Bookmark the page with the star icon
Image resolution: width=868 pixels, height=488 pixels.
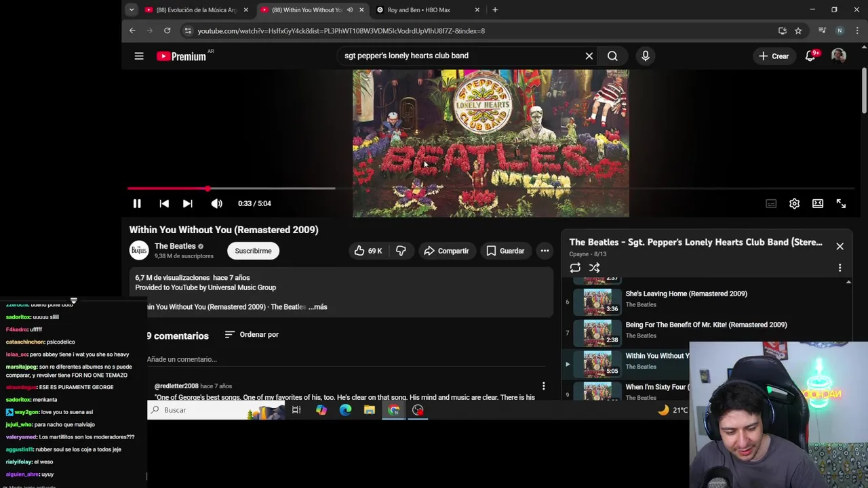coord(798,30)
